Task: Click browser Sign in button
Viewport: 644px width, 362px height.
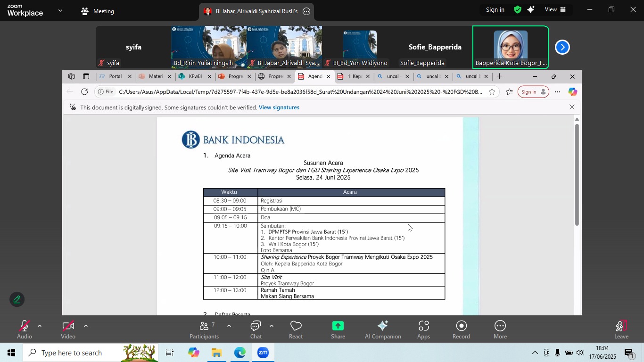Action: pyautogui.click(x=534, y=92)
